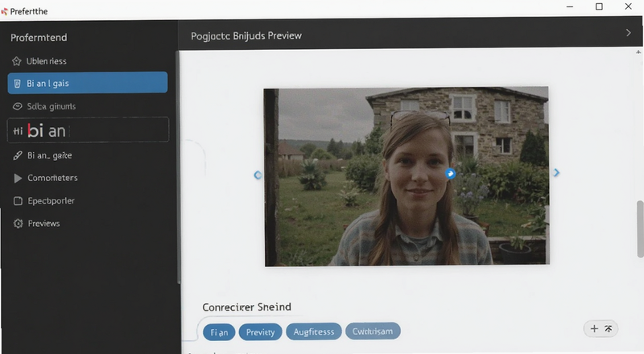The height and width of the screenshot is (354, 644).
Task: Minimize the Prefertthe window
Action: pyautogui.click(x=570, y=6)
